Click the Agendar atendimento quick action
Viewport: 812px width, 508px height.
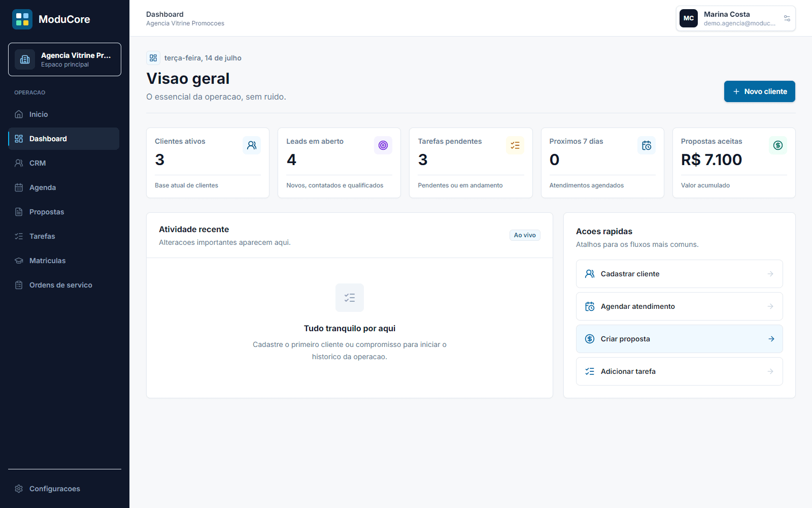coord(679,306)
